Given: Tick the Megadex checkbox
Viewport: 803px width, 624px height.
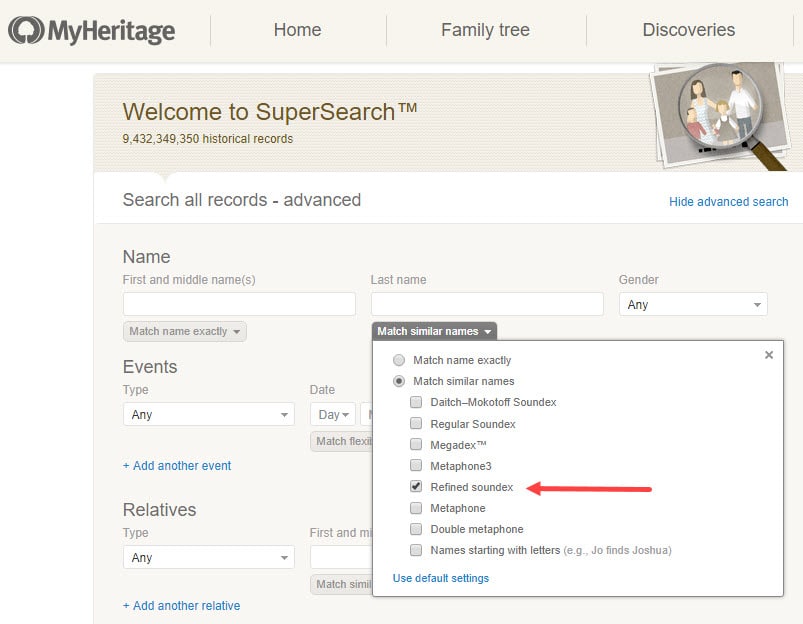Looking at the screenshot, I should click(416, 445).
